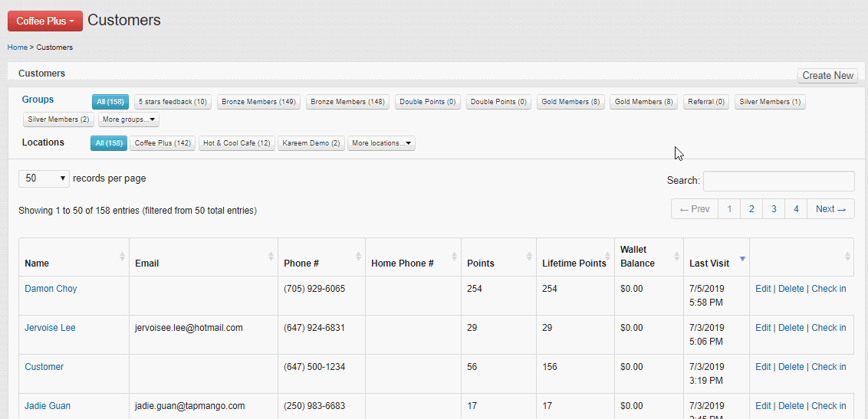Edit the (647) 500-1234 Customer record
Image resolution: width=868 pixels, height=419 pixels.
click(x=763, y=367)
